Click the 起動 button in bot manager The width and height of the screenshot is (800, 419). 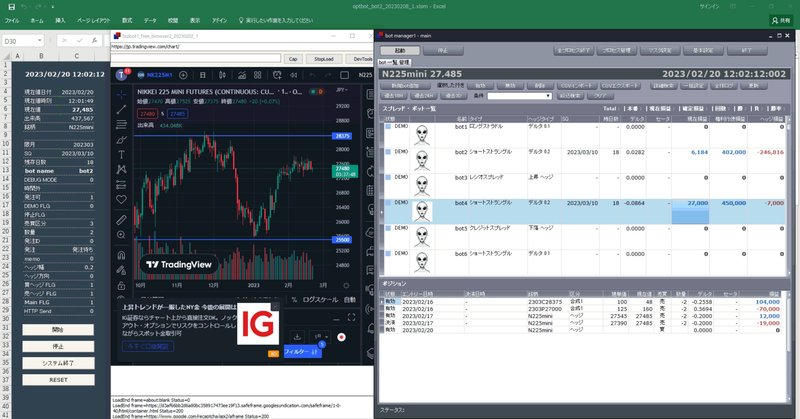pos(400,51)
